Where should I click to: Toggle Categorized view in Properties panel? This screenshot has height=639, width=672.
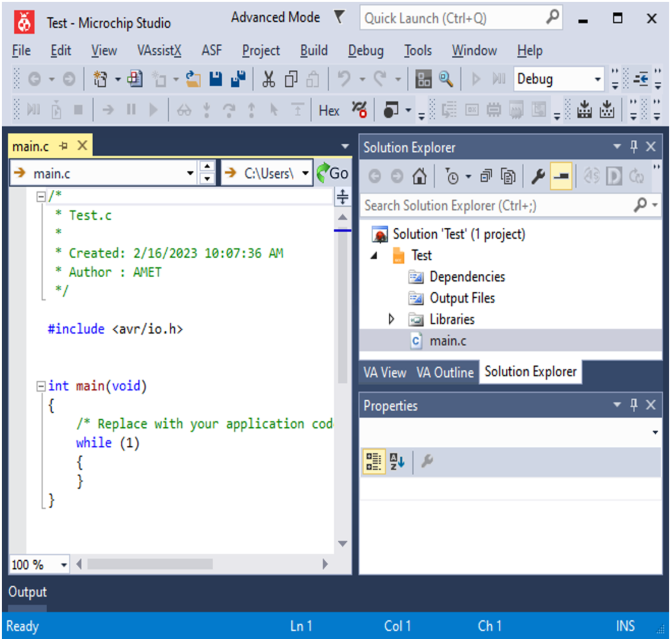click(374, 462)
